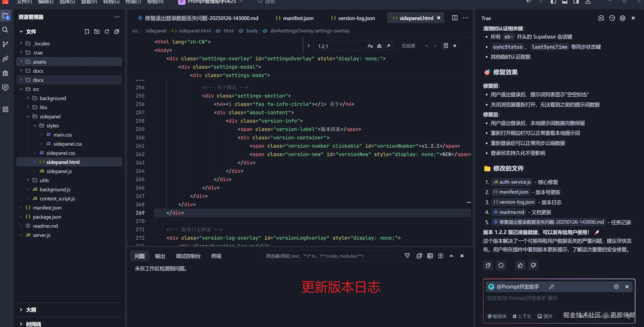Copy the Trae chat response

pos(488,265)
